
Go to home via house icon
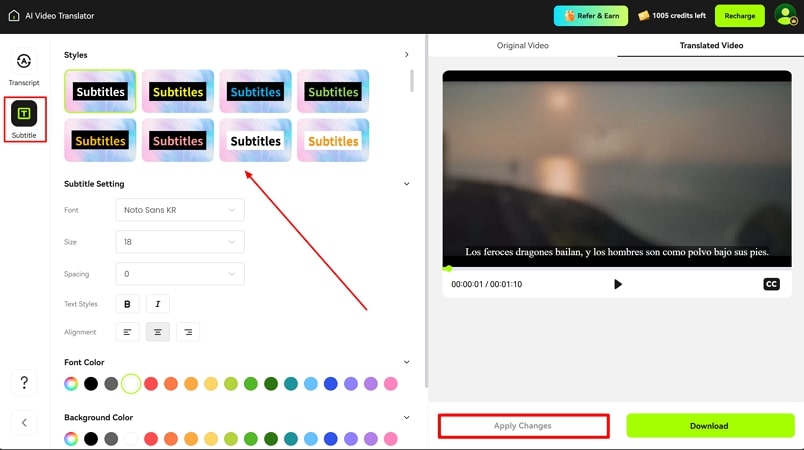[x=14, y=15]
